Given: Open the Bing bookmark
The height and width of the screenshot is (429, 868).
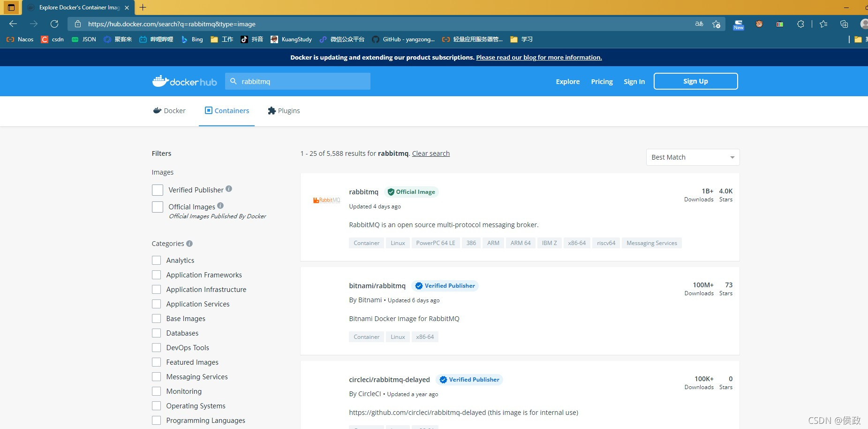Looking at the screenshot, I should tap(192, 39).
